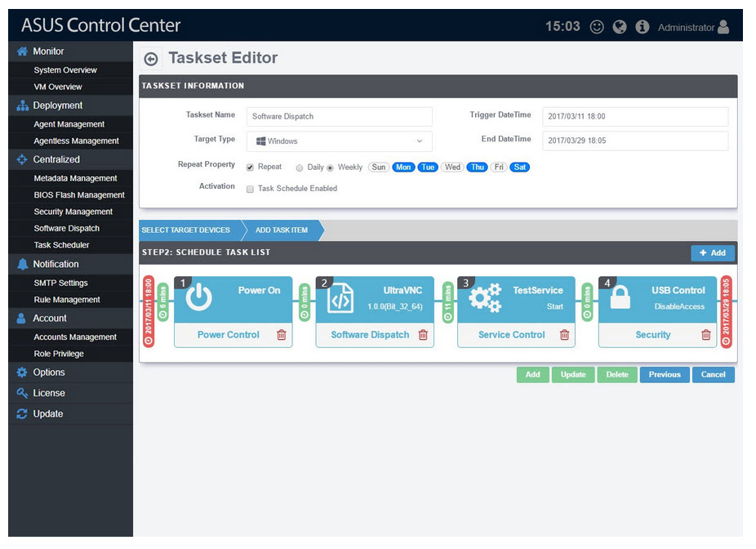Click the globe icon in header
756x549 pixels.
(620, 26)
